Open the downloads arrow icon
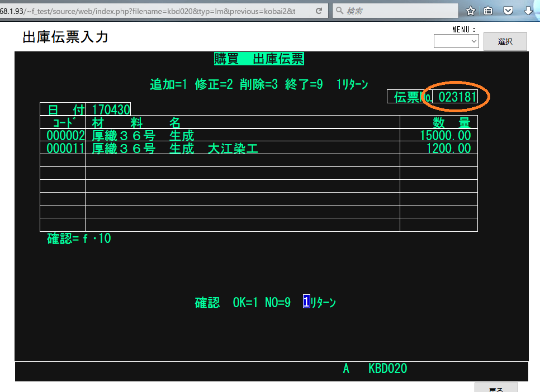540x392 pixels. pyautogui.click(x=528, y=11)
